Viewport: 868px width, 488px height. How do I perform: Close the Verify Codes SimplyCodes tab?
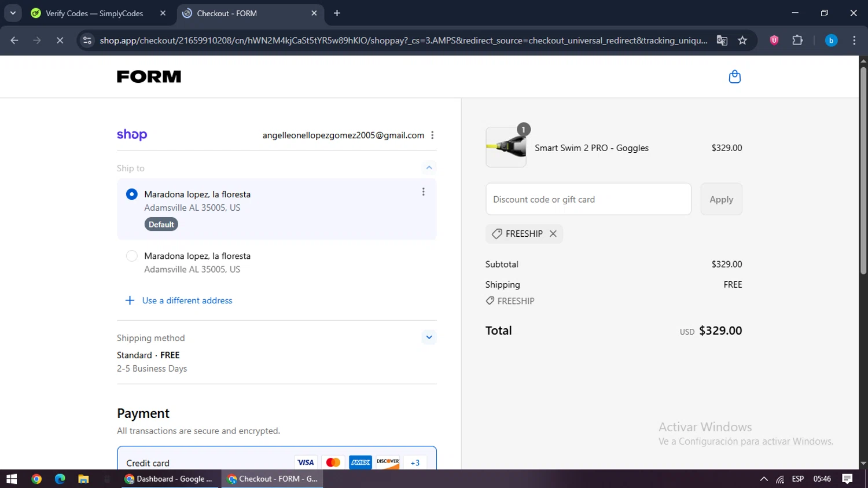pos(163,13)
